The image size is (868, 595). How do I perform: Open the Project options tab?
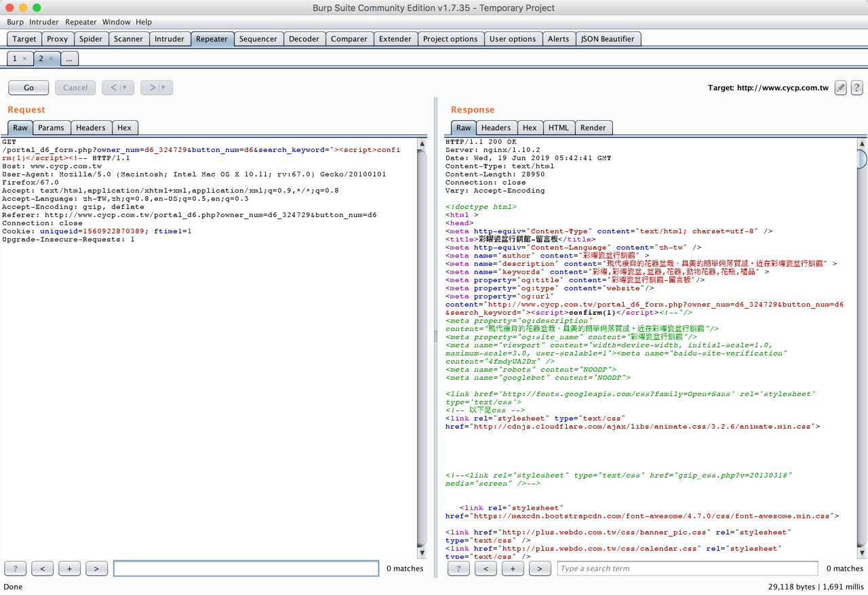(x=450, y=39)
